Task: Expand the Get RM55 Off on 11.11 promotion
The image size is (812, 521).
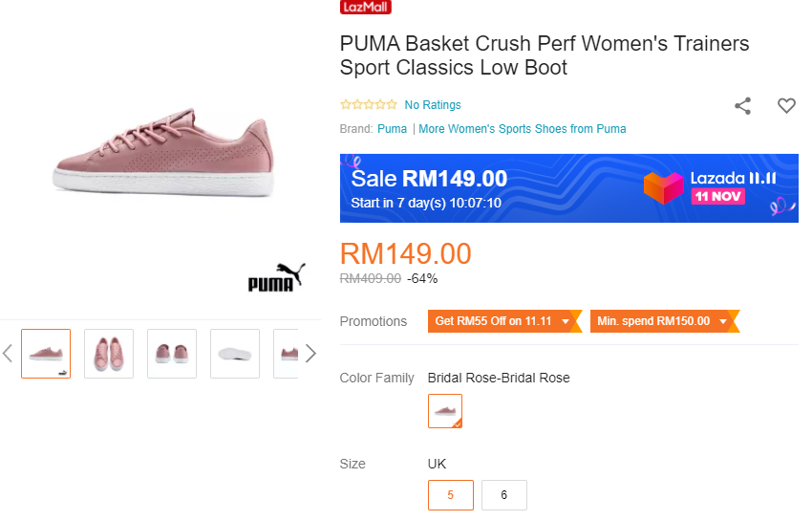Action: pos(504,321)
